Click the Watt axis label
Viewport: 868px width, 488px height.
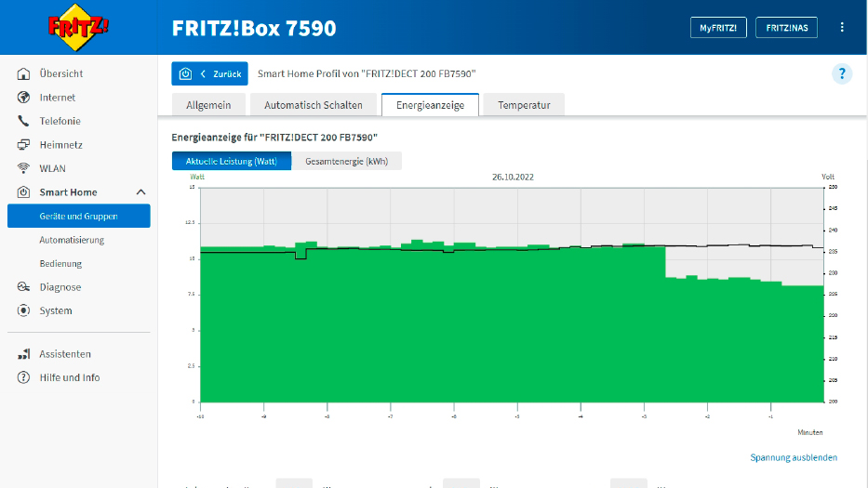point(197,177)
